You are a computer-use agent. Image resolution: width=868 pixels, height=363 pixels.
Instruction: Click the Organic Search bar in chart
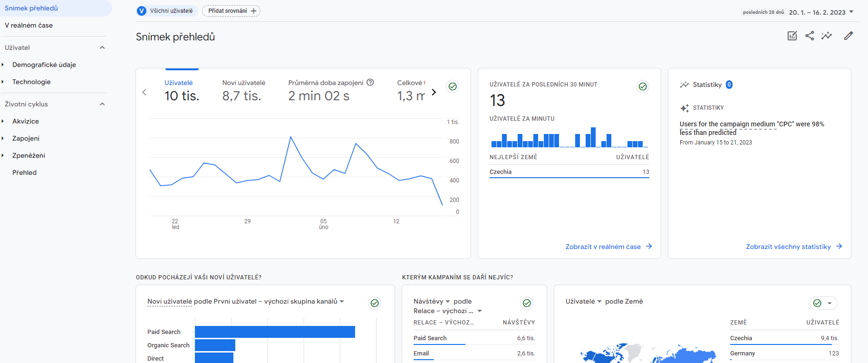click(x=215, y=345)
